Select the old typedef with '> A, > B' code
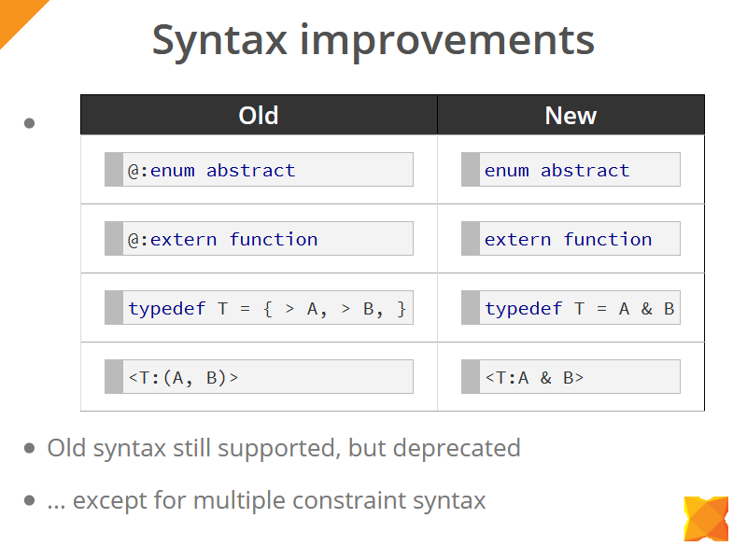 (259, 308)
